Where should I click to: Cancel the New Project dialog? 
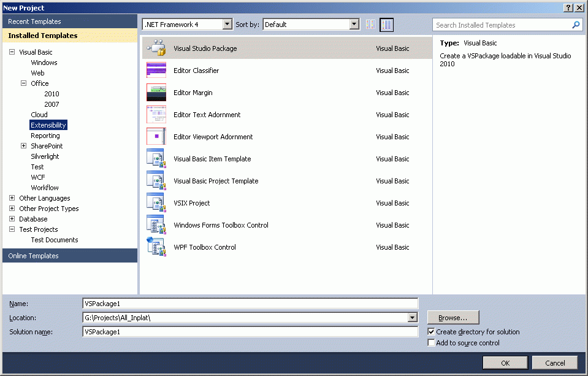tap(555, 363)
